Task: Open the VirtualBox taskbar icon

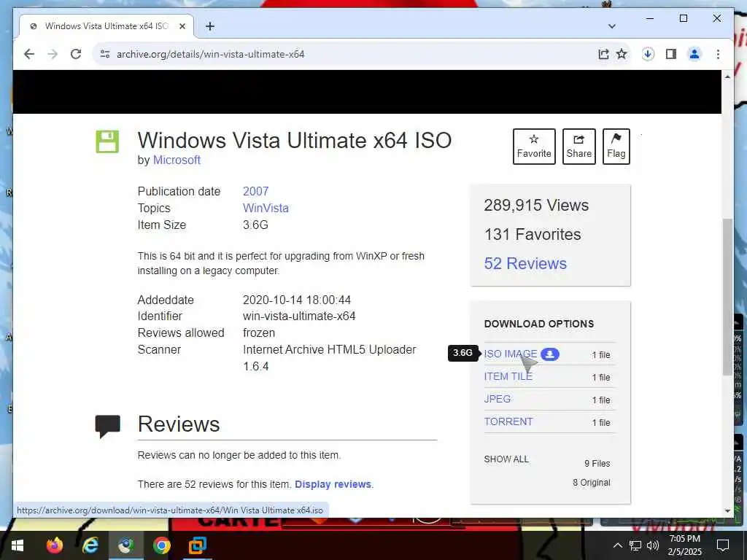Action: pyautogui.click(x=197, y=545)
